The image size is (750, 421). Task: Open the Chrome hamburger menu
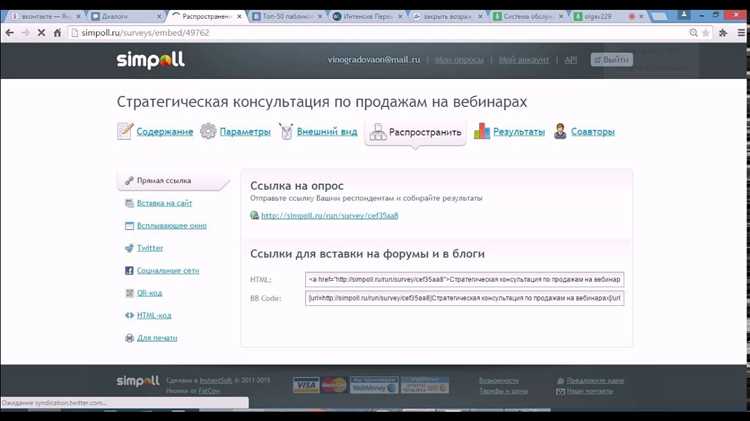(741, 33)
